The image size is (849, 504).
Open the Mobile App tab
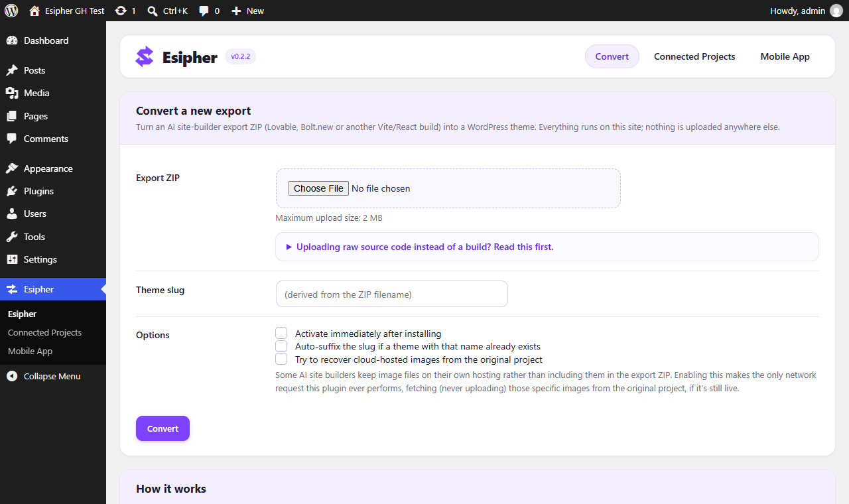785,56
